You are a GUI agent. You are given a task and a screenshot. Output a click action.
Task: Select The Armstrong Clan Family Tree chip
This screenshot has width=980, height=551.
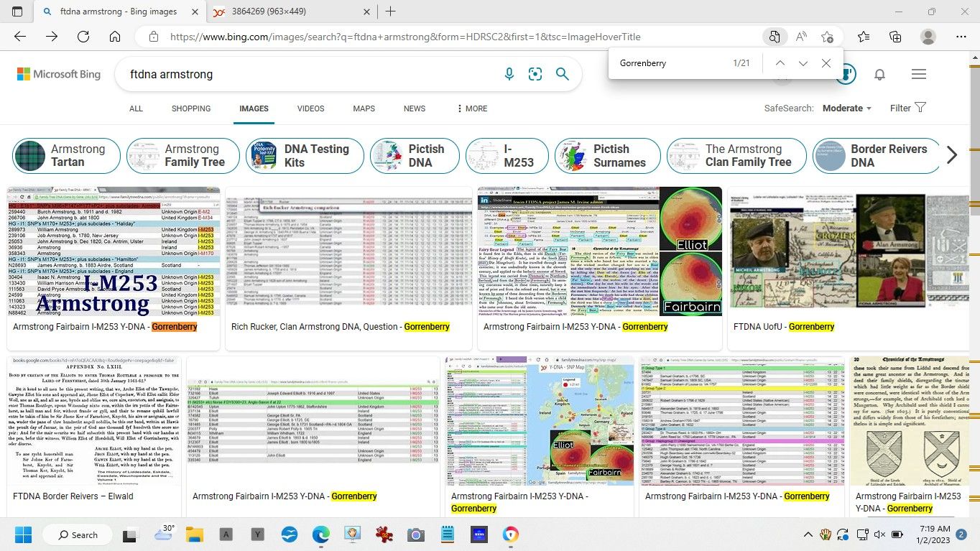[x=736, y=156]
